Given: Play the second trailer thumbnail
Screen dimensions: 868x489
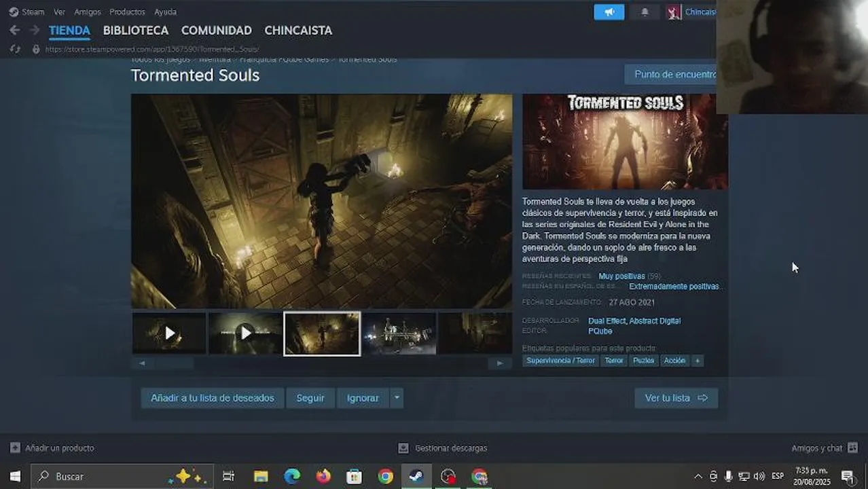Looking at the screenshot, I should [x=245, y=333].
